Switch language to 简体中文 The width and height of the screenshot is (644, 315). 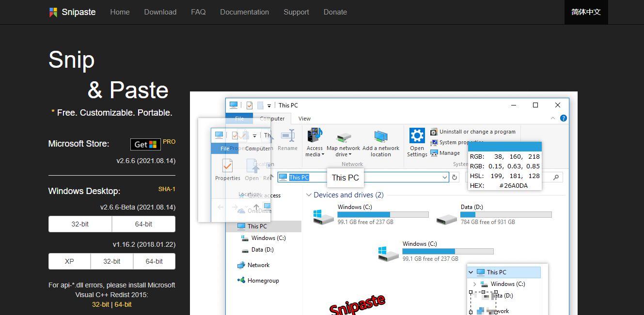pyautogui.click(x=586, y=12)
